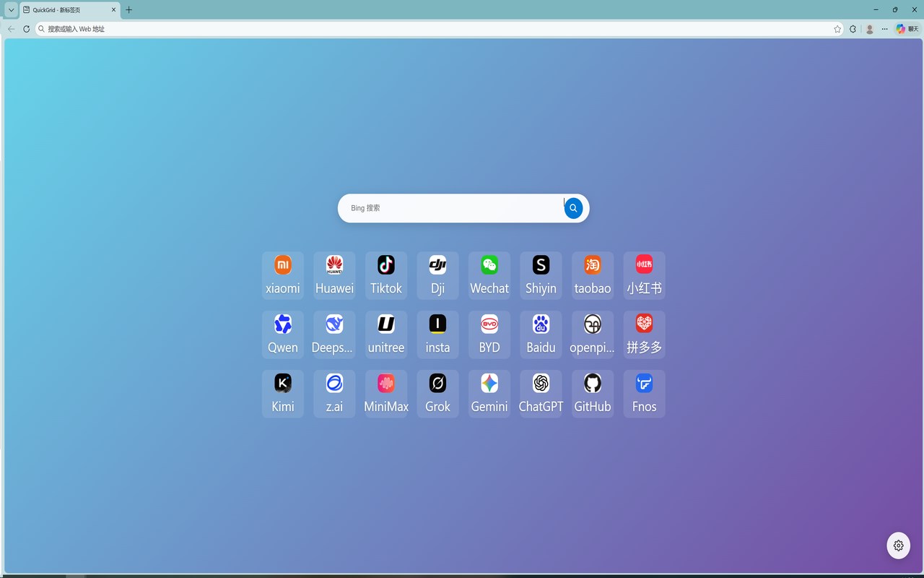Launch the Tiktok shortcut
The width and height of the screenshot is (924, 578).
[x=385, y=275]
